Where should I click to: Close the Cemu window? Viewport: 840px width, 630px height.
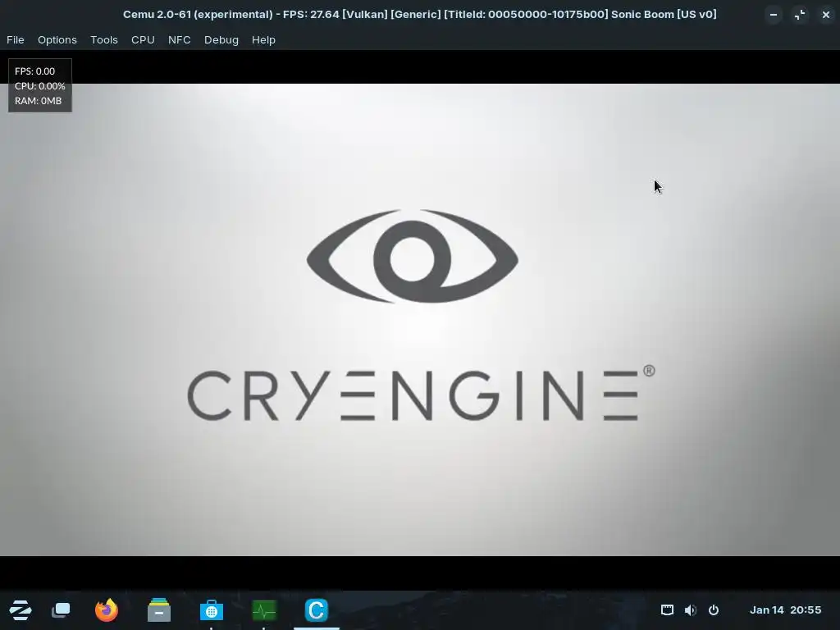tap(825, 15)
